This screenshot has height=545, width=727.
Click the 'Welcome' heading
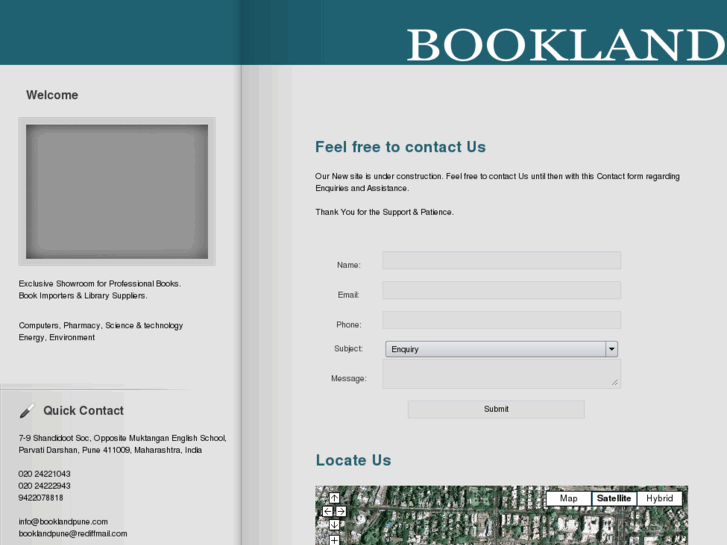[x=52, y=95]
